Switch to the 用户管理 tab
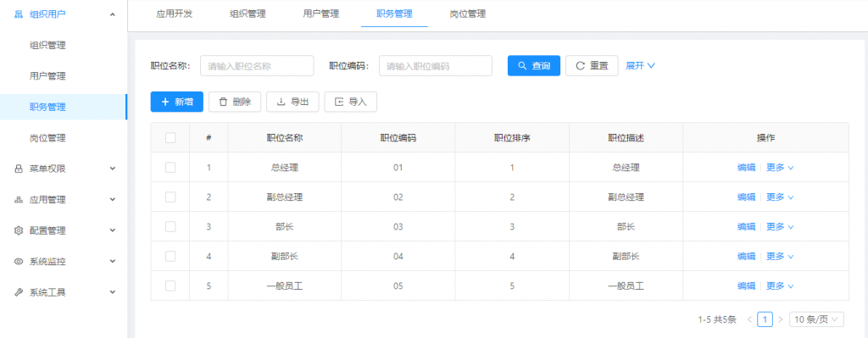This screenshot has width=868, height=338. [x=321, y=14]
